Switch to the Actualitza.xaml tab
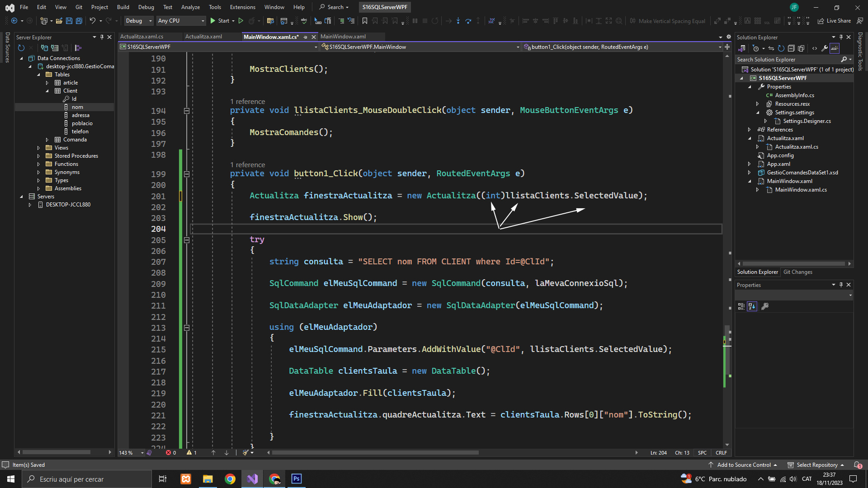Image resolution: width=868 pixels, height=488 pixels. 203,37
